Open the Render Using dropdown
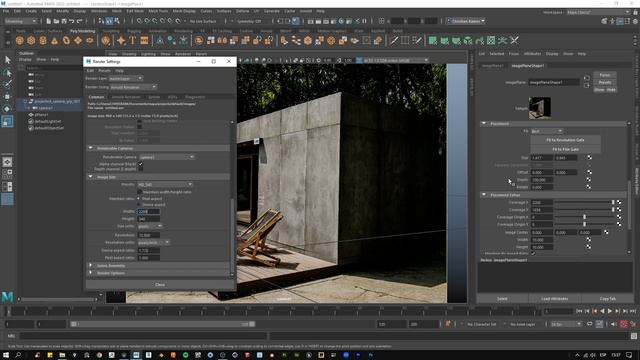This screenshot has height=360, width=640. pos(133,87)
